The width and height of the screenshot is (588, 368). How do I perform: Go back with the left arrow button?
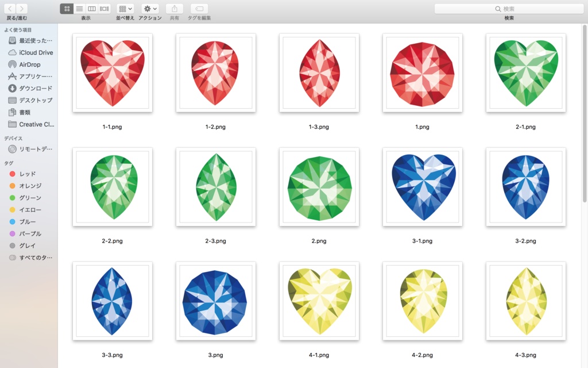(x=10, y=8)
